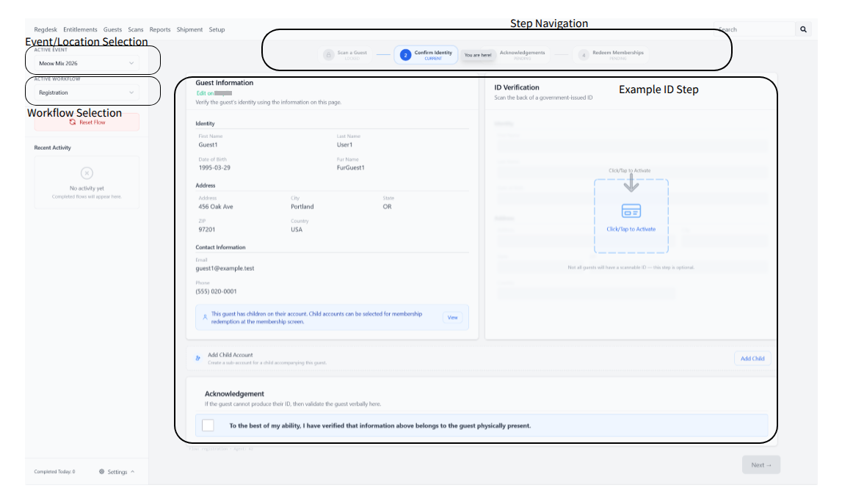842x504 pixels.
Task: Click the Completed Today: 0 status text
Action: (55, 472)
